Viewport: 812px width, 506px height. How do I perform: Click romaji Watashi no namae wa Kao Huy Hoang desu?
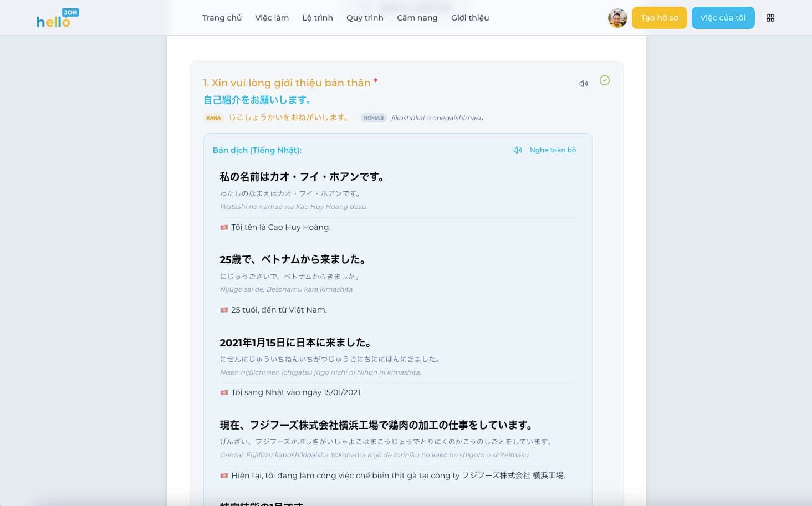point(294,207)
